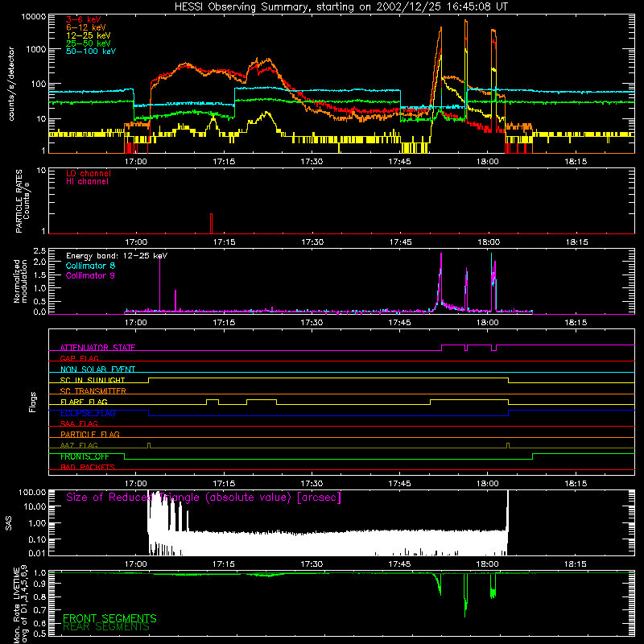Click the 2.5 value on modulation axis
The width and height of the screenshot is (644, 644).
pyautogui.click(x=39, y=250)
